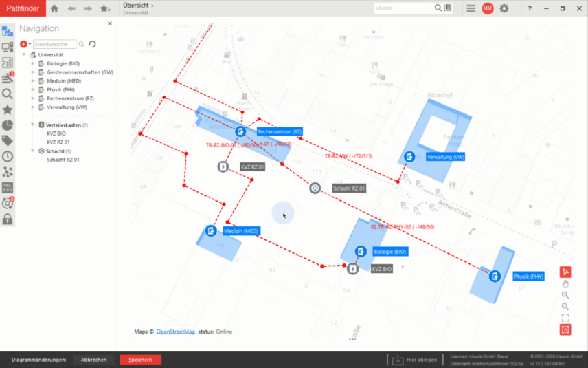Open the lock icon in sidebar
This screenshot has width=588, height=368.
coord(8,219)
